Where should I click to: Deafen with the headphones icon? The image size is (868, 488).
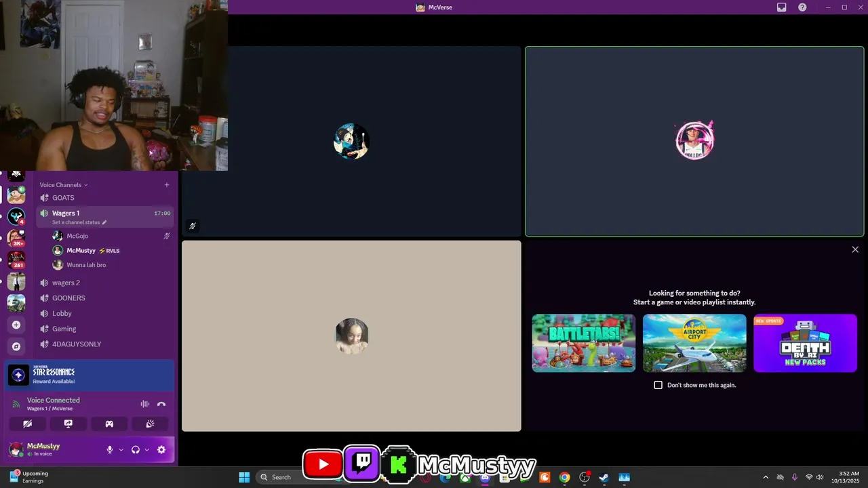pyautogui.click(x=136, y=449)
